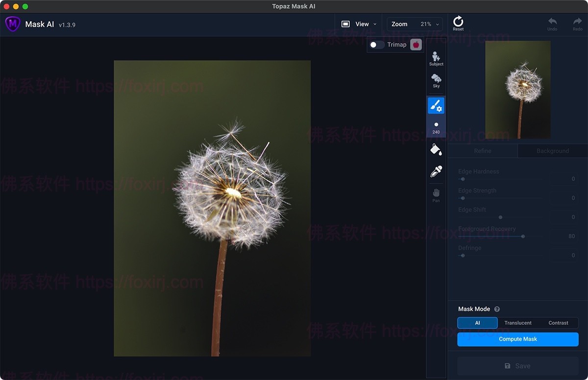The height and width of the screenshot is (380, 588).
Task: Pick the eyedropper color tool
Action: [x=436, y=171]
